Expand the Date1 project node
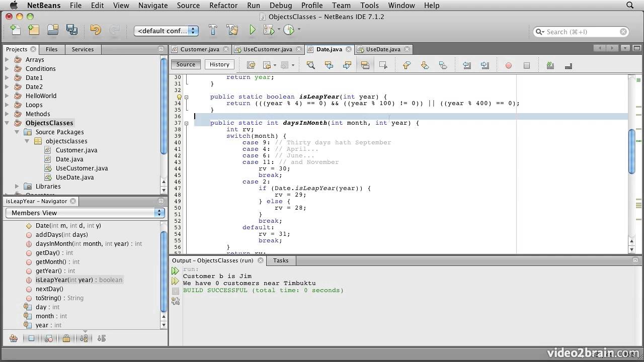 coord(7,77)
